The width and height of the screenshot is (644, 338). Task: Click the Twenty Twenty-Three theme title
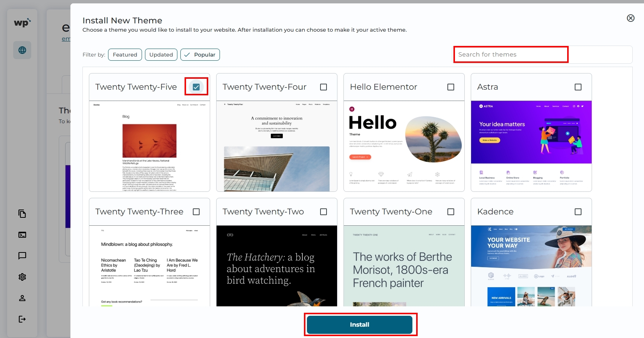(139, 212)
